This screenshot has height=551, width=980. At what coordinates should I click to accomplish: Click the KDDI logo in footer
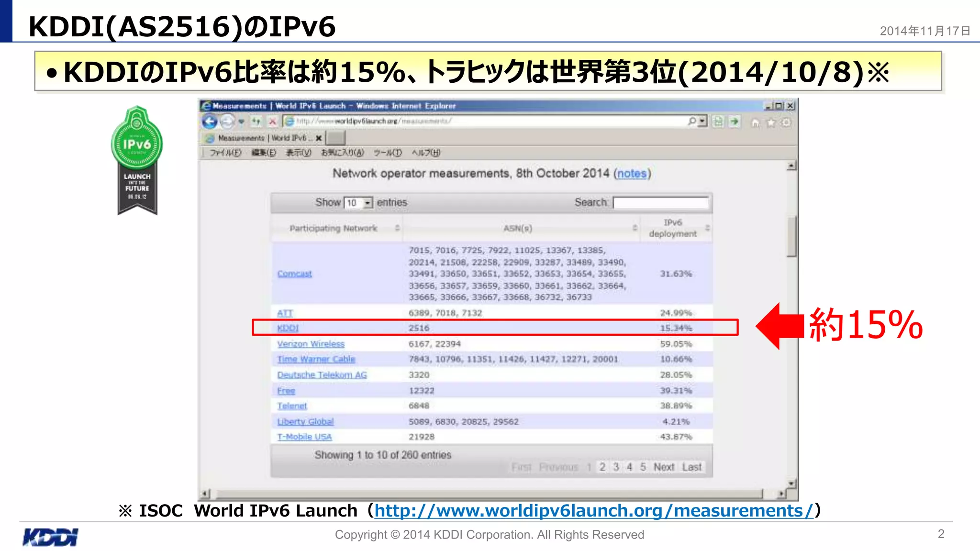click(x=50, y=537)
